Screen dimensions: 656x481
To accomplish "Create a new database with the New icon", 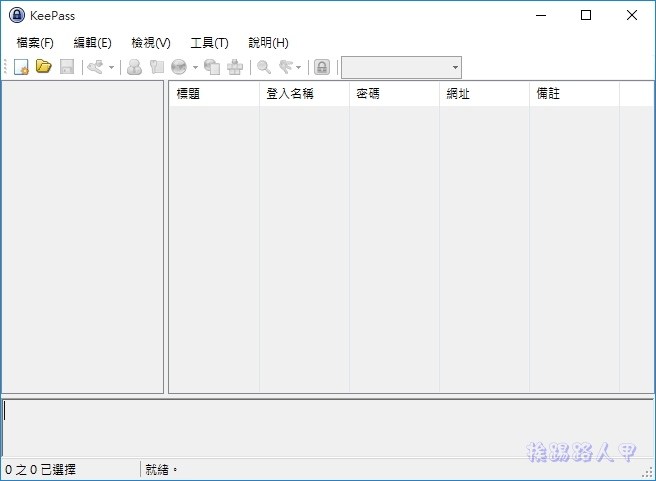I will click(21, 67).
